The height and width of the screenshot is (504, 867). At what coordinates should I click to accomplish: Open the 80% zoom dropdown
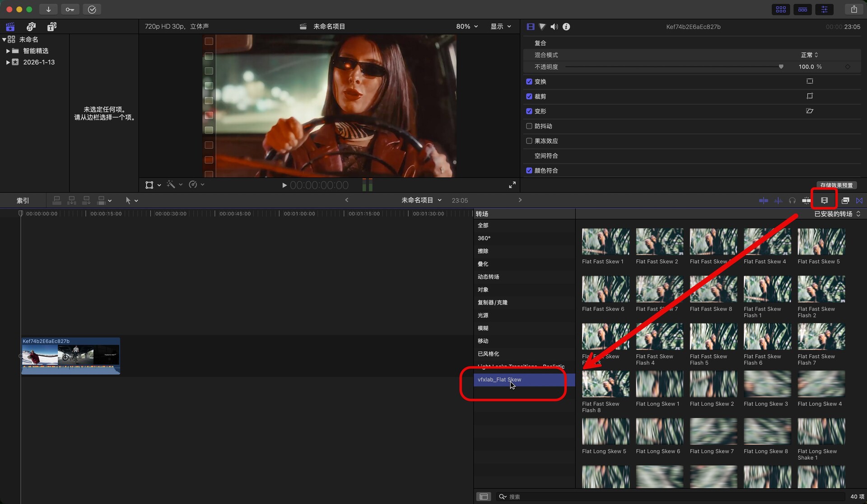(467, 27)
